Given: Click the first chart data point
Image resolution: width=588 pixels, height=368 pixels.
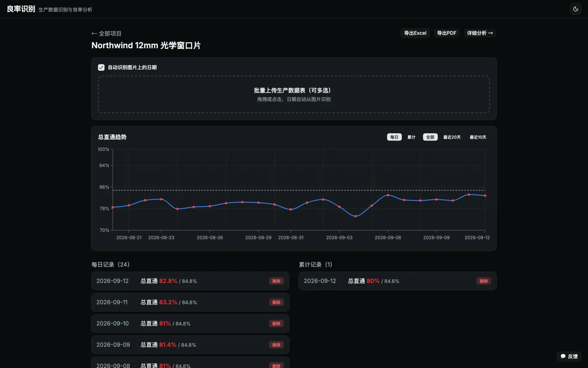Looking at the screenshot, I should (113, 208).
